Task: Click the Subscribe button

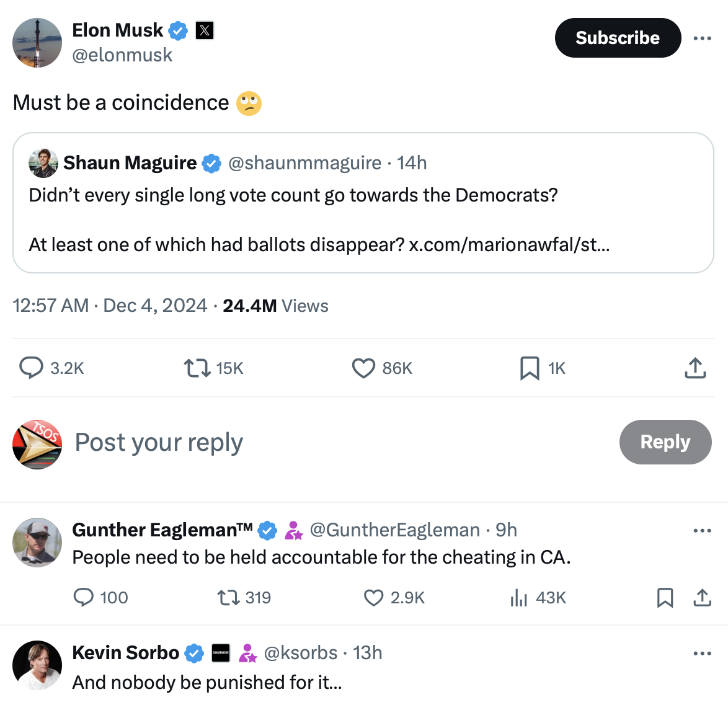Action: tap(618, 38)
